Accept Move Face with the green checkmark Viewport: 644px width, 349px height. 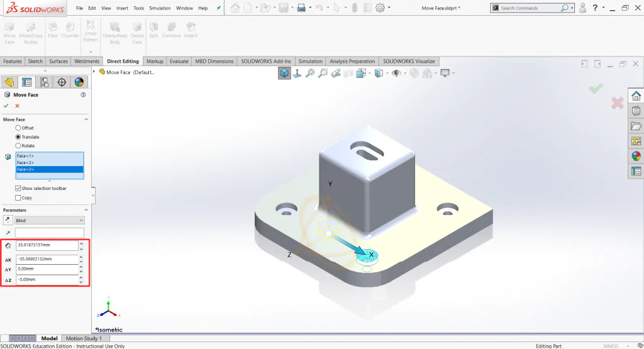[6, 106]
